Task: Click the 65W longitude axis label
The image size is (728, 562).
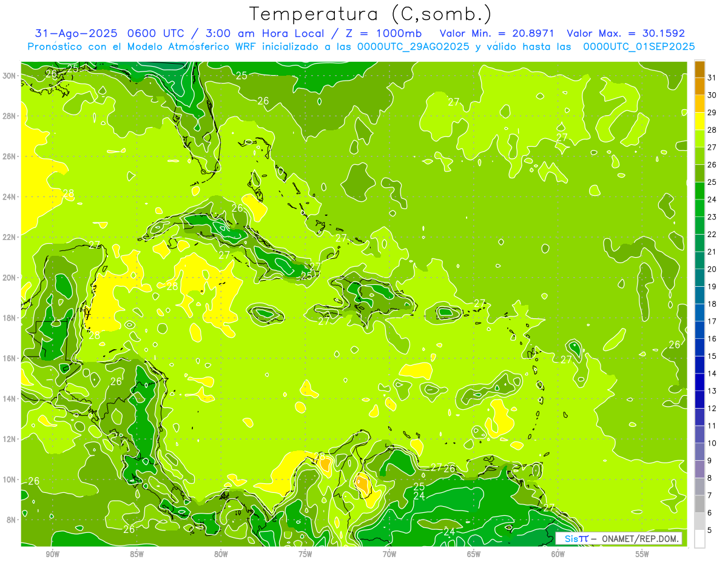Action: coord(474,554)
